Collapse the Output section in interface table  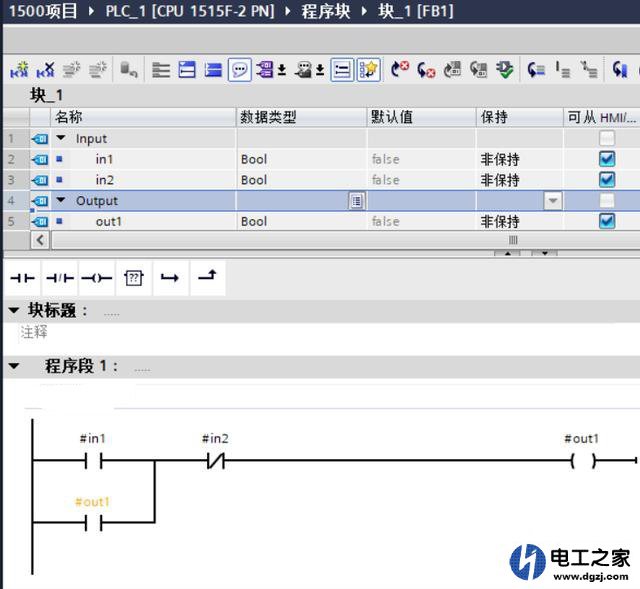tap(61, 200)
